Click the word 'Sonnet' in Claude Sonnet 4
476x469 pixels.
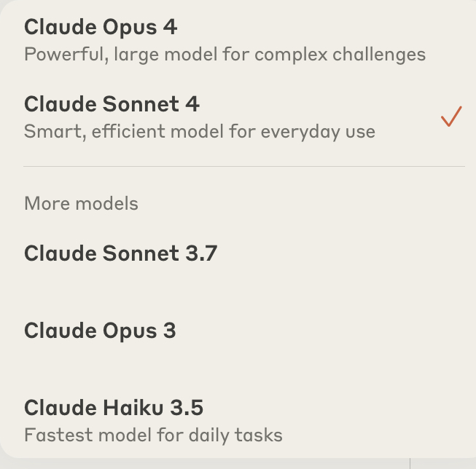[141, 104]
